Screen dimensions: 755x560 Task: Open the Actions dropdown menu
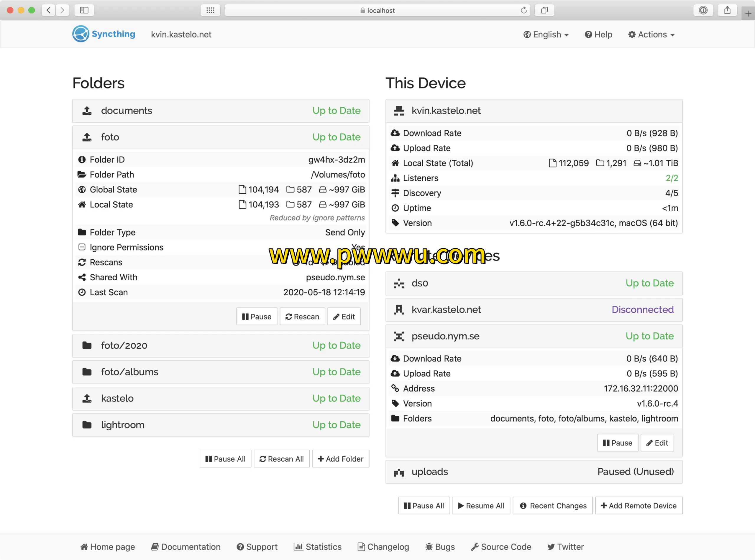click(651, 34)
